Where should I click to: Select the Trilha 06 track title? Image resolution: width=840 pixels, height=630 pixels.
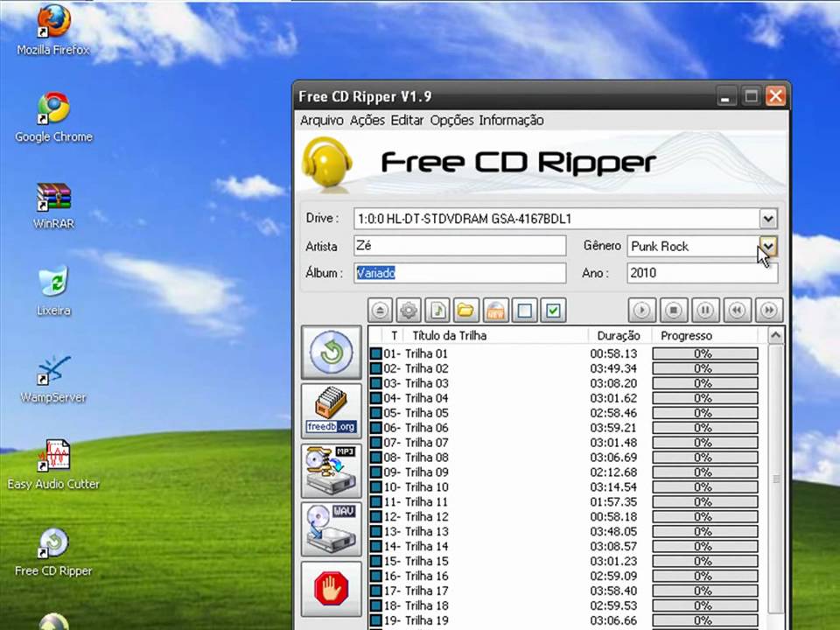(x=426, y=428)
